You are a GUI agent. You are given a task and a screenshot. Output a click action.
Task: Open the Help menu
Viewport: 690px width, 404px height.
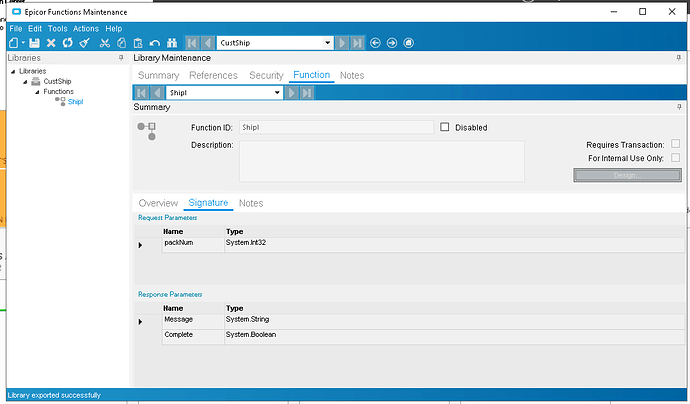(x=114, y=29)
